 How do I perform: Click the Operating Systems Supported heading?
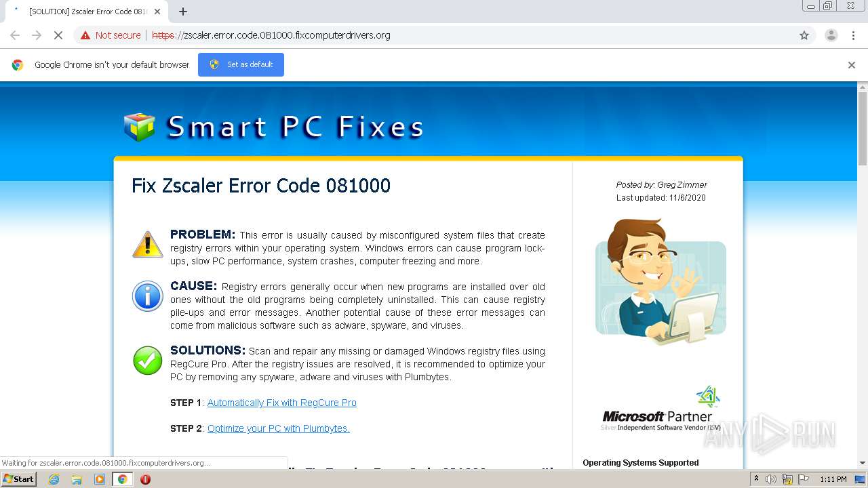641,463
